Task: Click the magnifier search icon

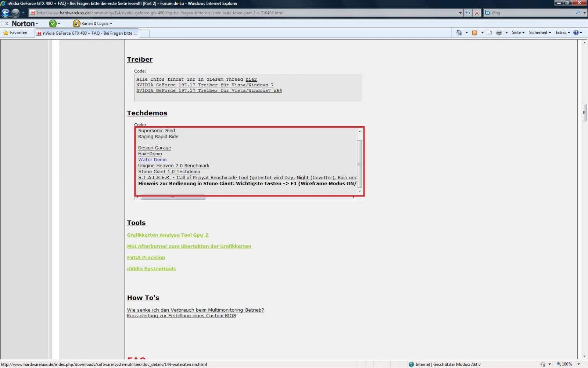Action: click(578, 13)
